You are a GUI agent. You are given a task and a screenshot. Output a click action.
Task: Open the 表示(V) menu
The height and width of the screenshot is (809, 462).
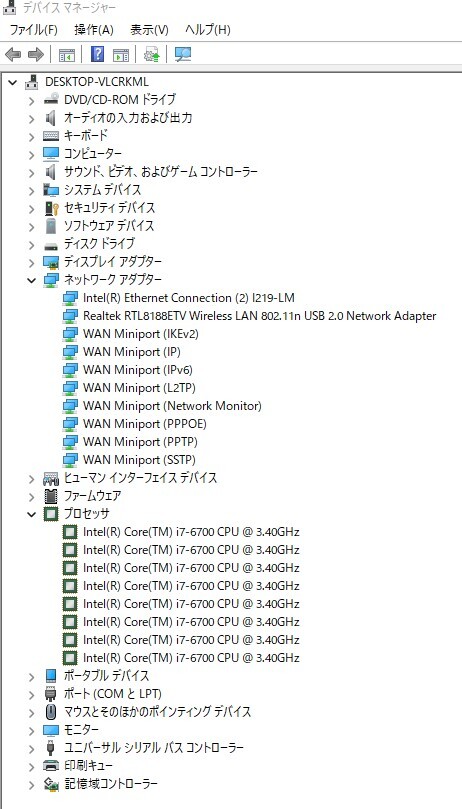[x=150, y=30]
